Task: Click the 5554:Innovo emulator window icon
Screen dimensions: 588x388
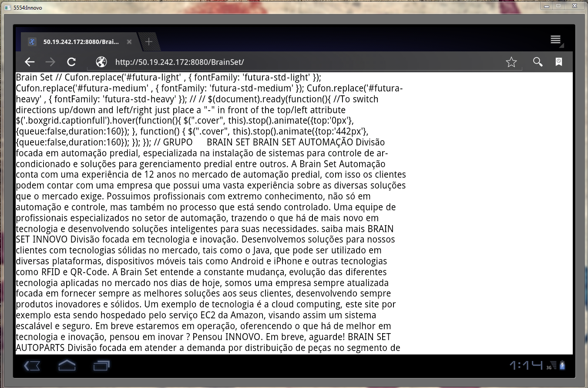Action: pos(7,8)
